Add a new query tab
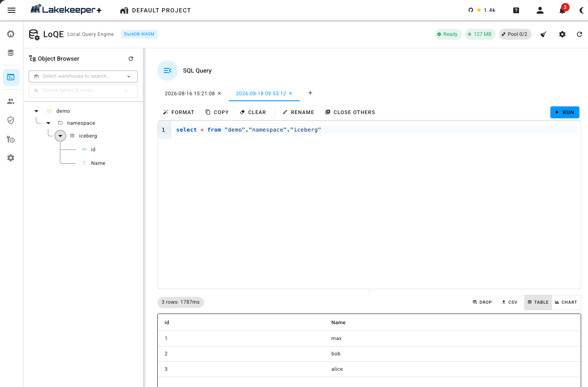The image size is (588, 387). click(x=310, y=93)
